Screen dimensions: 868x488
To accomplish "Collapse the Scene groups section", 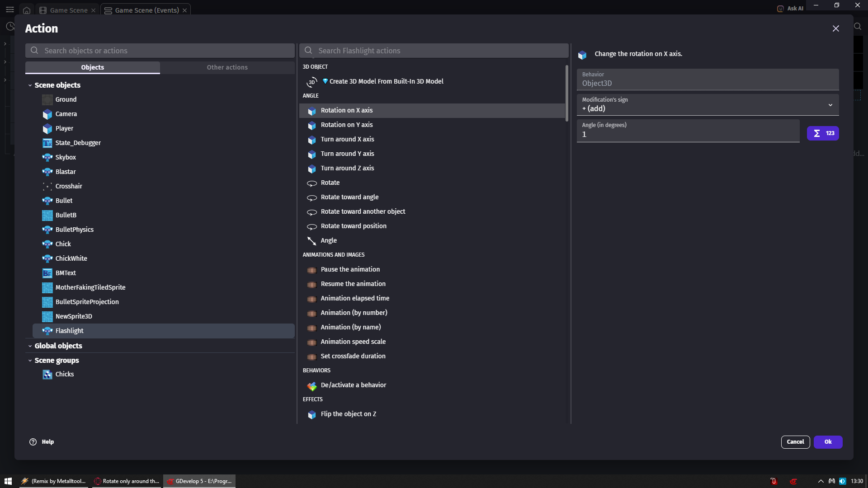I will coord(30,361).
